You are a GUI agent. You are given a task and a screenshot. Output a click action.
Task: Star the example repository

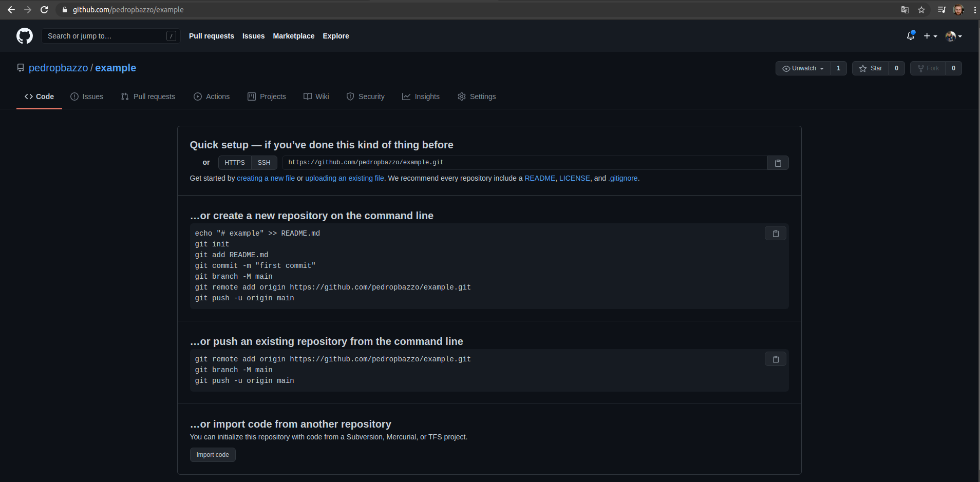tap(871, 68)
